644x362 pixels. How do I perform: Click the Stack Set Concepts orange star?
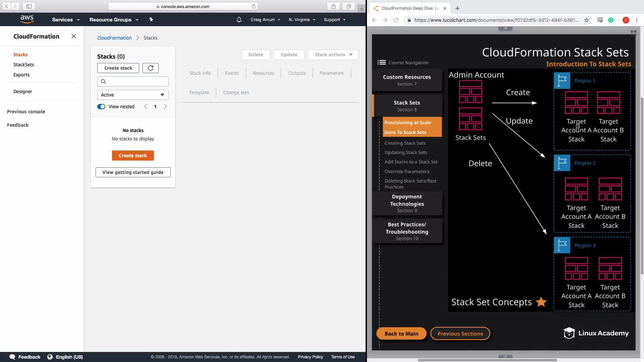click(x=541, y=302)
